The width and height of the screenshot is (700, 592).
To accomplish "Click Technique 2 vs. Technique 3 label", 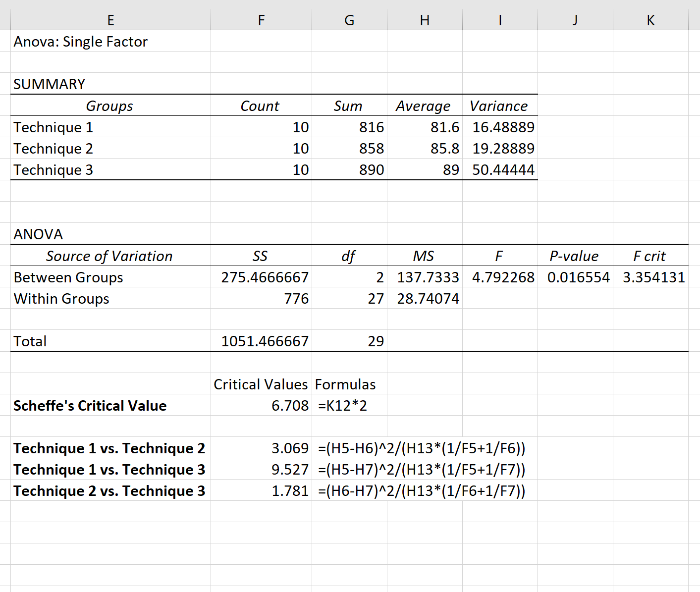I will point(110,490).
